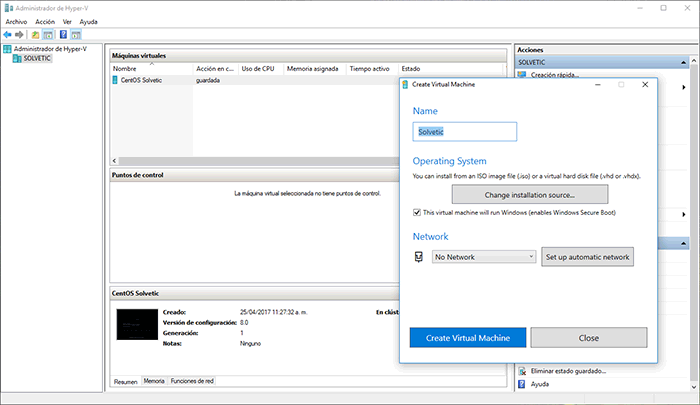Toggle the Show/Hide console tree toolbar icon
Image resolution: width=700 pixels, height=405 pixels.
[48, 34]
